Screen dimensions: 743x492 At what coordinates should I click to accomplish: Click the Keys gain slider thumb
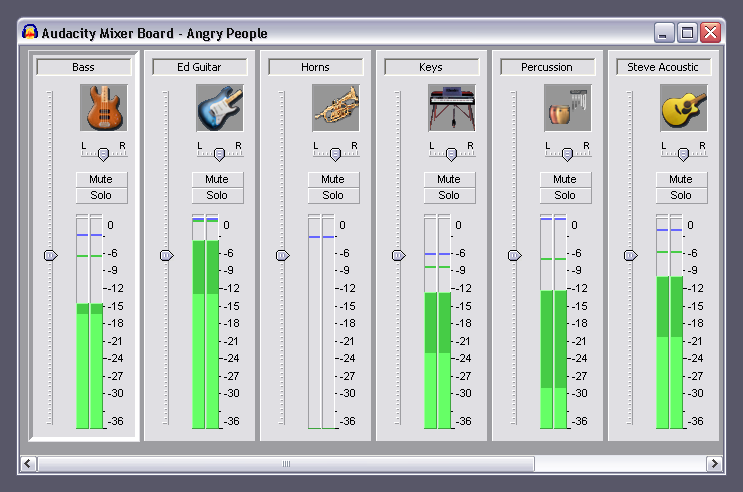tap(399, 255)
